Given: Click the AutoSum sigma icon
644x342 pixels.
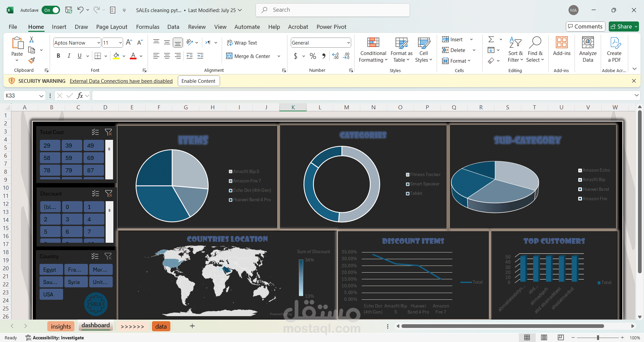Looking at the screenshot, I should (491, 40).
